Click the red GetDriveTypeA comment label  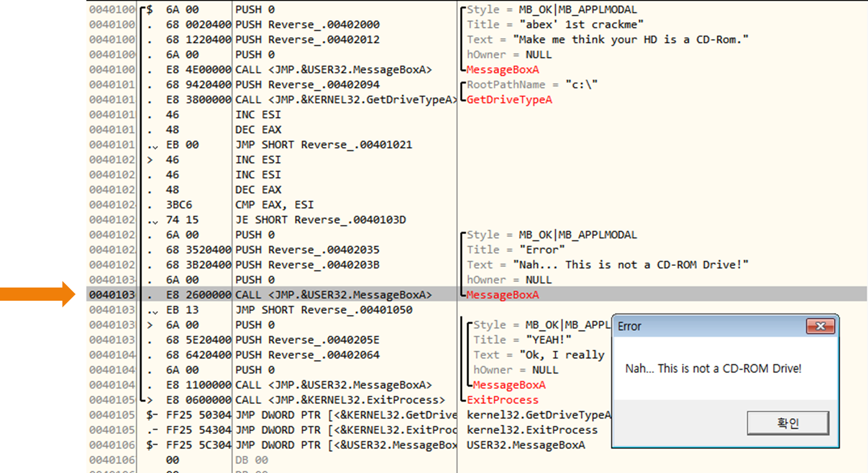click(509, 100)
